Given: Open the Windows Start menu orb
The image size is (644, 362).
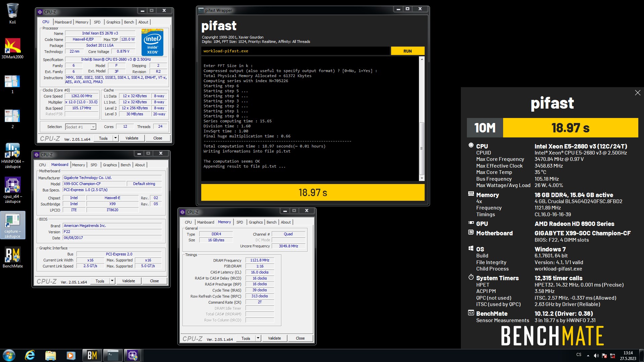Looking at the screenshot, I should coord(9,355).
